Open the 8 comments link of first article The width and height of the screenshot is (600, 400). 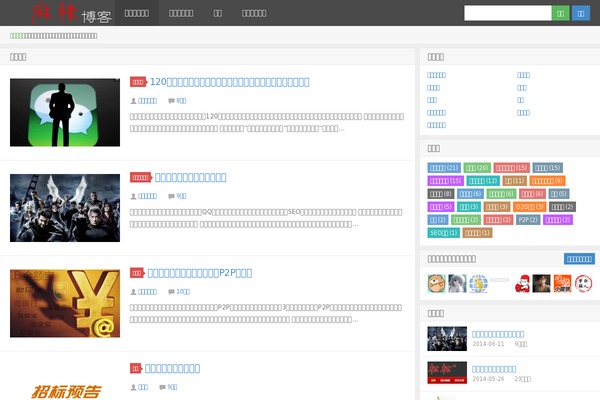click(x=181, y=101)
